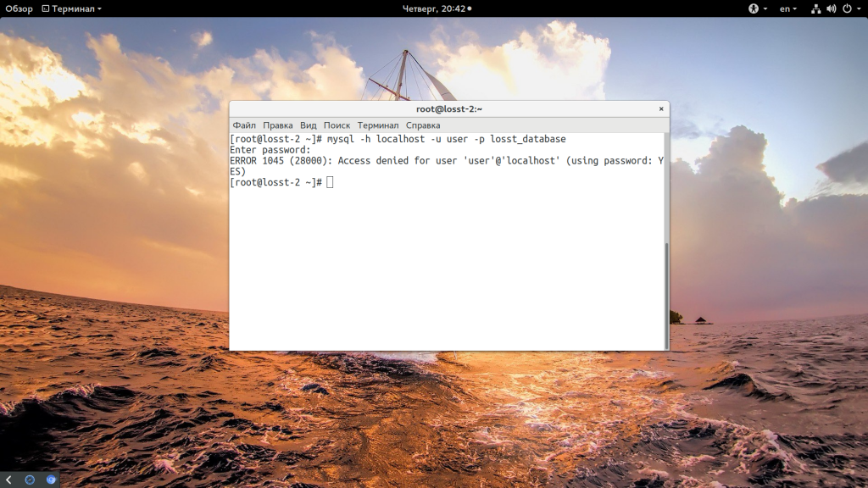Screen dimensions: 868x488
Task: Open the accessibility menu icon
Action: point(753,8)
